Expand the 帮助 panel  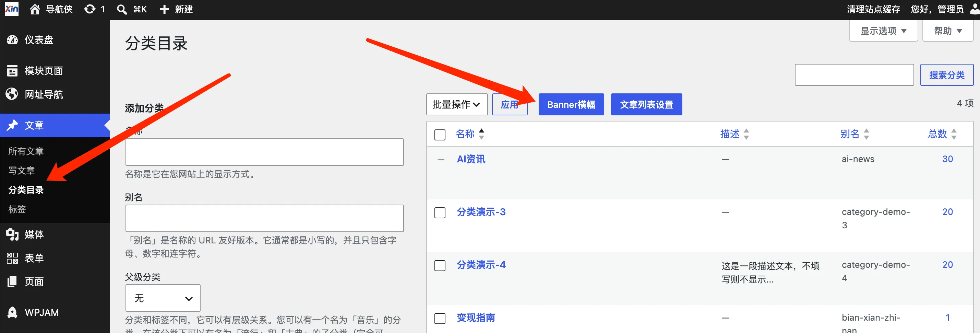point(948,31)
